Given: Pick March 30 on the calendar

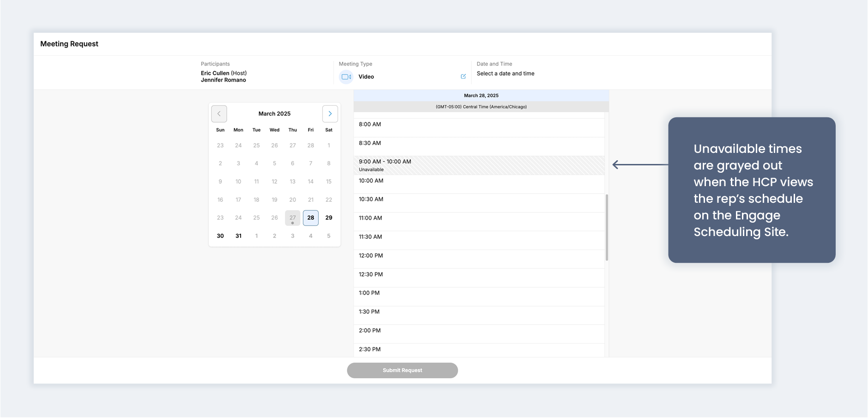Looking at the screenshot, I should [x=220, y=236].
